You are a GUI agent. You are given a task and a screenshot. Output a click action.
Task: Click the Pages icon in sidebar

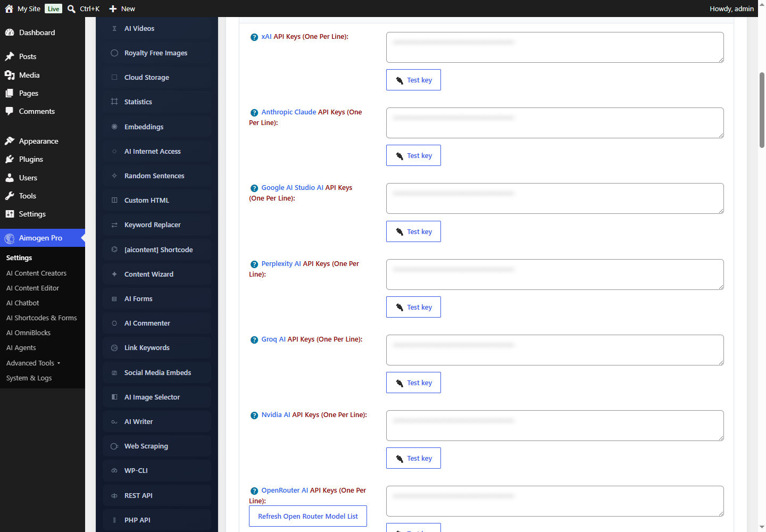click(10, 93)
